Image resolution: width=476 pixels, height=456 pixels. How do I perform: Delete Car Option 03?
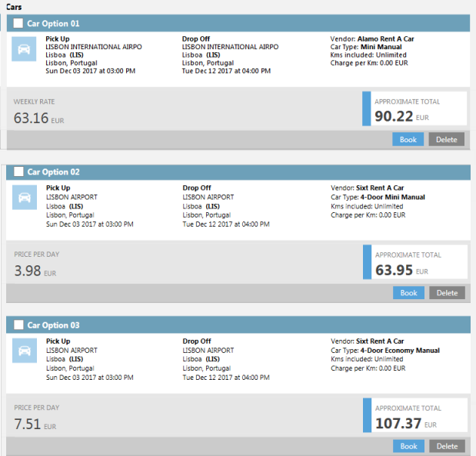click(447, 446)
